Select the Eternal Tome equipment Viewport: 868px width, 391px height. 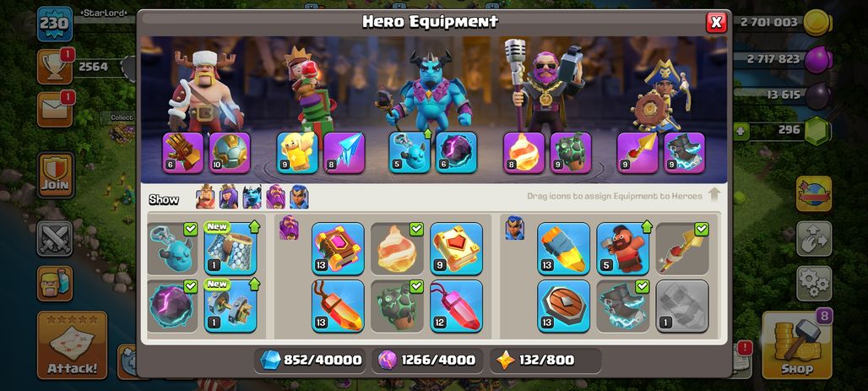[x=338, y=248]
